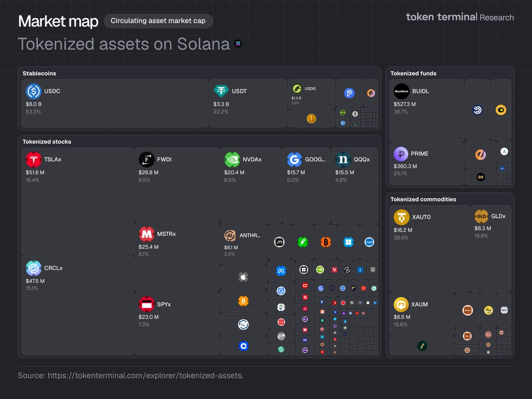
Task: Click the PRIME fund icon
Action: 402,154
